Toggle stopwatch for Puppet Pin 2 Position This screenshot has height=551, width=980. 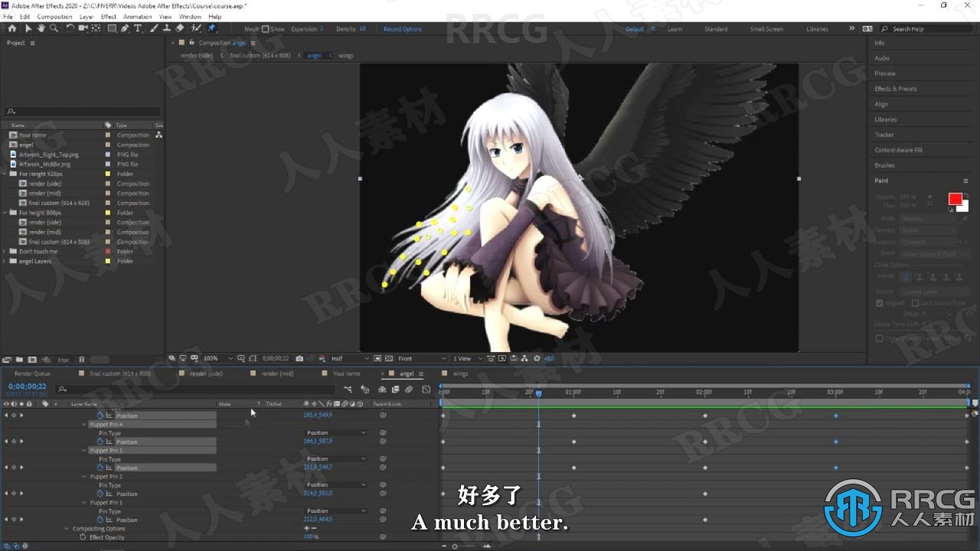(100, 494)
